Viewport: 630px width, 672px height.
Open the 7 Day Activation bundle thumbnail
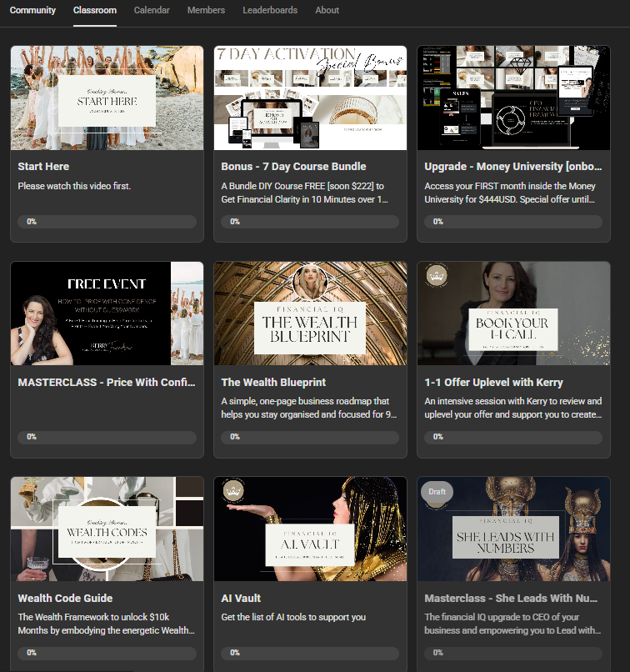click(310, 98)
